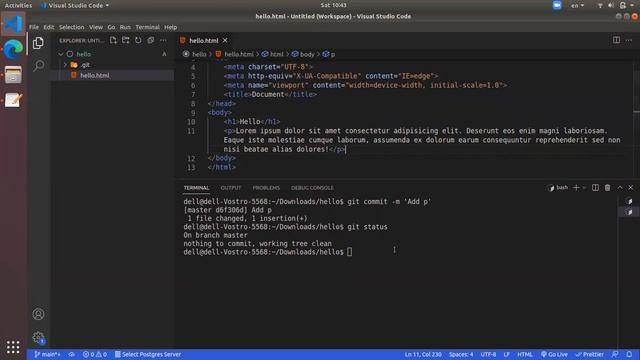Select the second bash terminal instance

click(x=629, y=212)
